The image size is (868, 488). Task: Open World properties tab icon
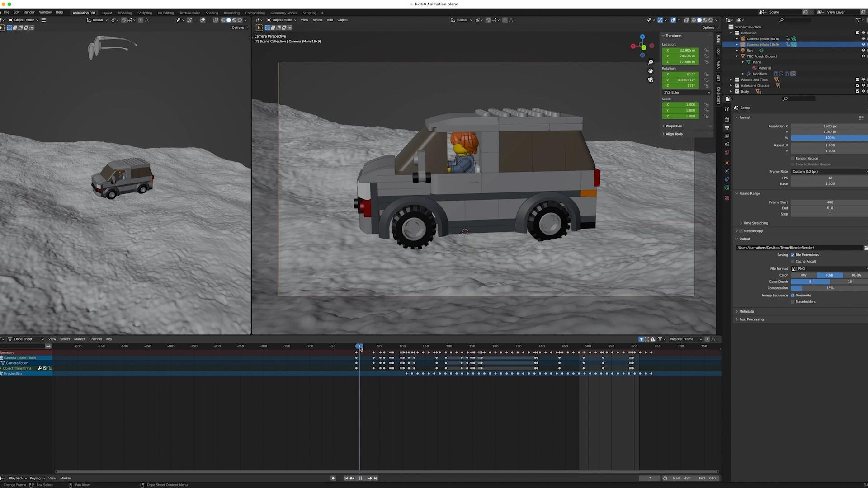click(726, 153)
